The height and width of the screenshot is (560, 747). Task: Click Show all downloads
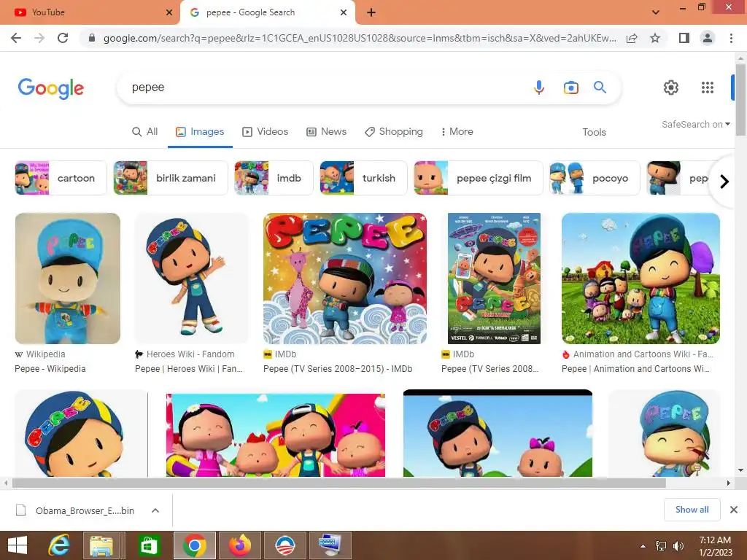(692, 510)
